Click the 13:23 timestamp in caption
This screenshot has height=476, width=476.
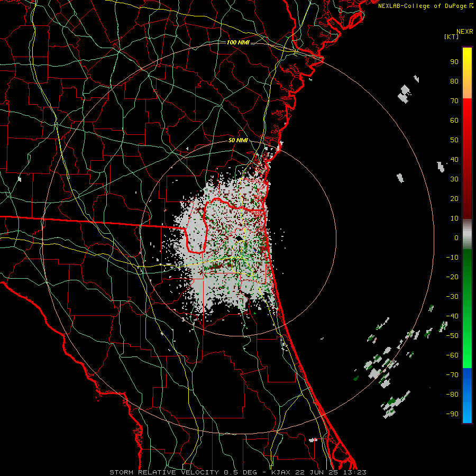tap(355, 472)
